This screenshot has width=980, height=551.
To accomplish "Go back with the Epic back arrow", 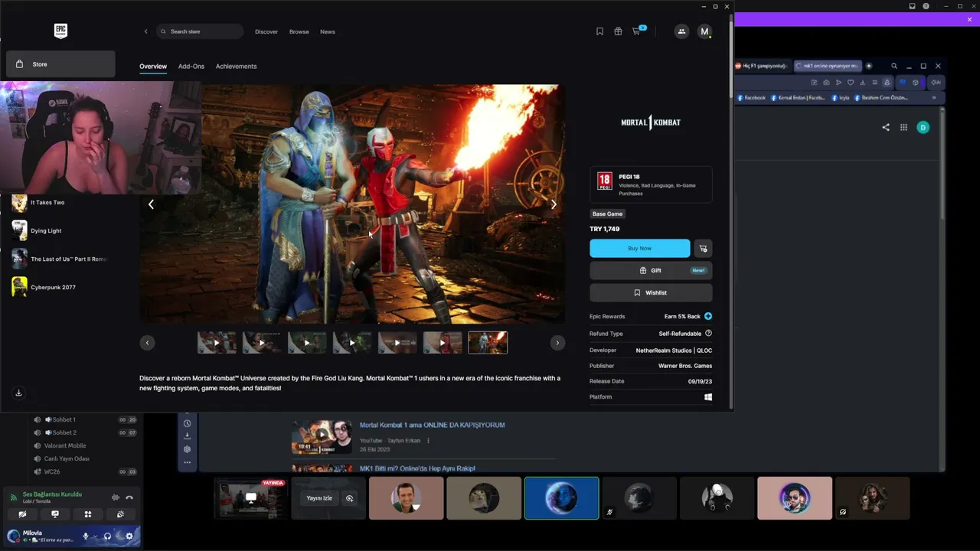I will tap(145, 31).
